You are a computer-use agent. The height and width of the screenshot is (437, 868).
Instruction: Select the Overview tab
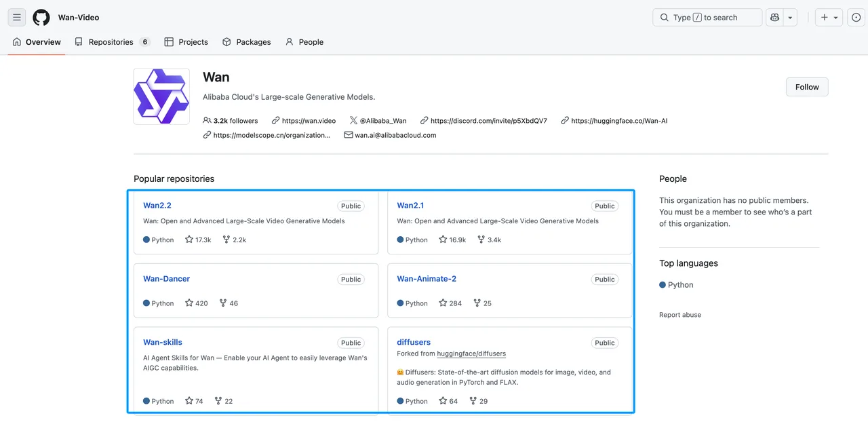click(x=37, y=42)
